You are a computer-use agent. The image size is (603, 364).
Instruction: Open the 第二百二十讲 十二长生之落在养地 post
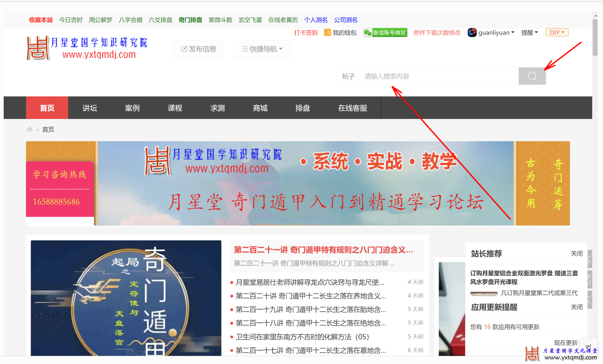[311, 296]
